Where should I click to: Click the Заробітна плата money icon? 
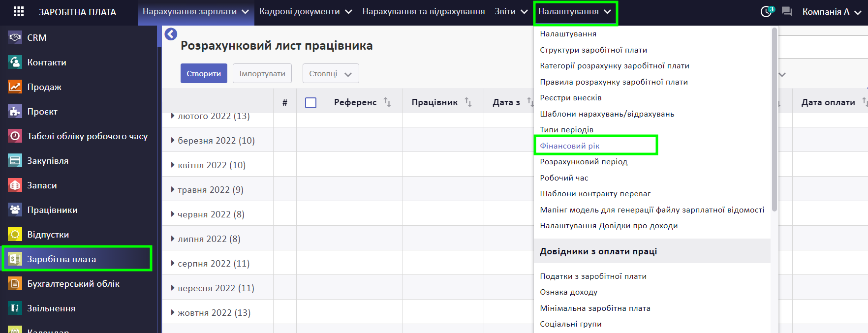15,259
